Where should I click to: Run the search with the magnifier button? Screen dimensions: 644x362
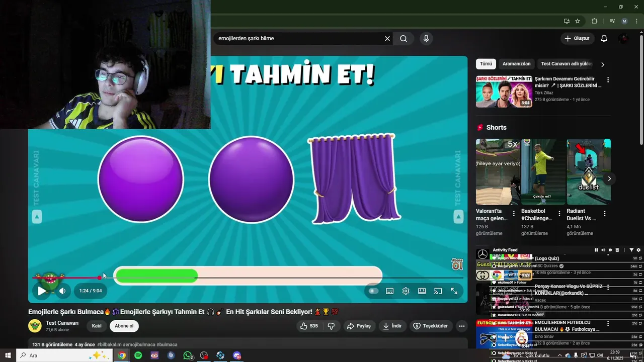coord(404,38)
